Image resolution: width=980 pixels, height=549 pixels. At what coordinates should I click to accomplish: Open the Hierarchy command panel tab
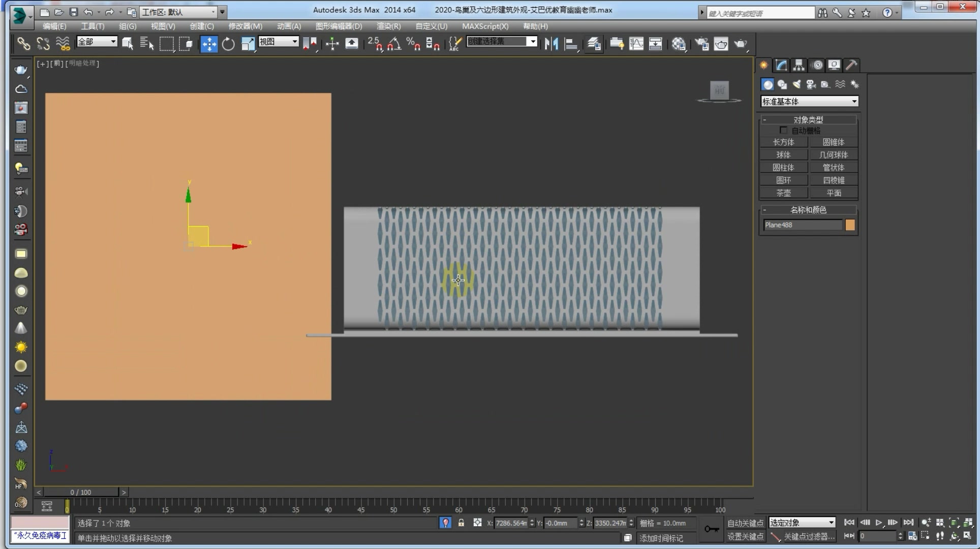[799, 65]
